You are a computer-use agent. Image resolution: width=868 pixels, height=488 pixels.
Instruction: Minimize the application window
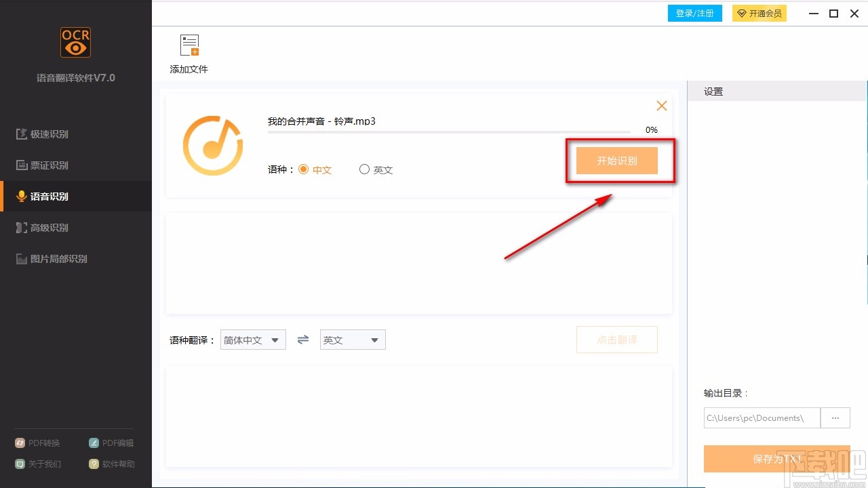pos(814,14)
